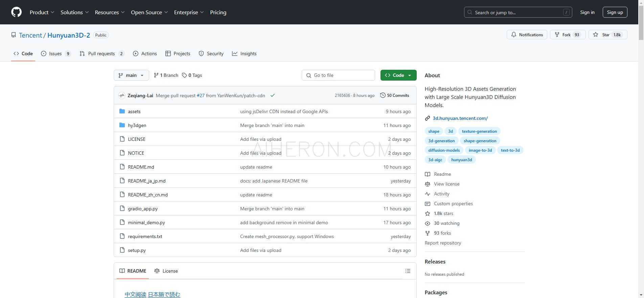The width and height of the screenshot is (644, 298).
Task: Open the GitHub homepage logo
Action: tap(16, 12)
